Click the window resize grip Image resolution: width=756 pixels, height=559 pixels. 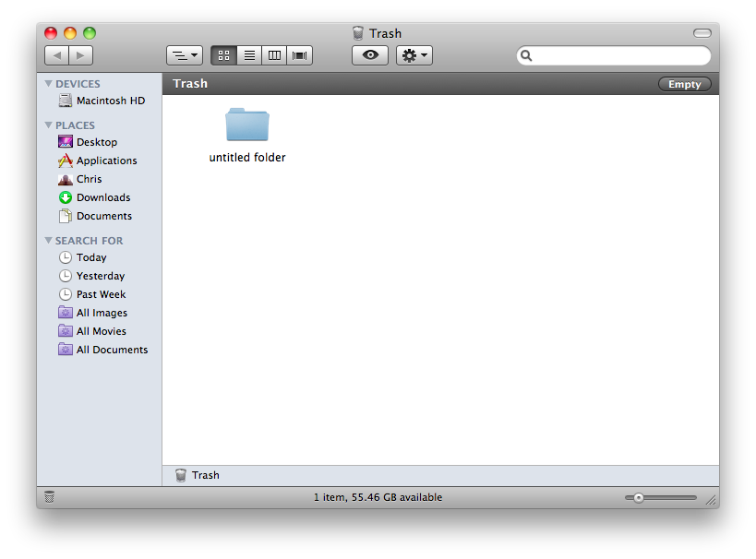[x=711, y=500]
